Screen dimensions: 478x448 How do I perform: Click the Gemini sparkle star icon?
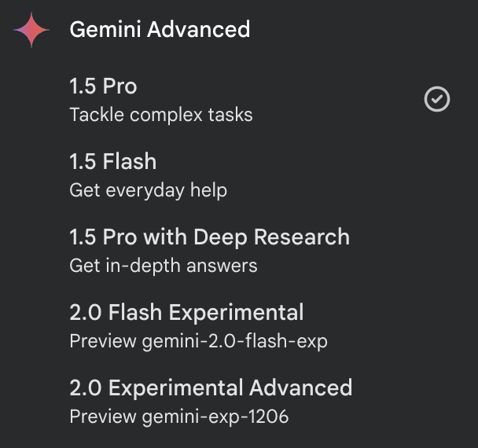[x=31, y=30]
